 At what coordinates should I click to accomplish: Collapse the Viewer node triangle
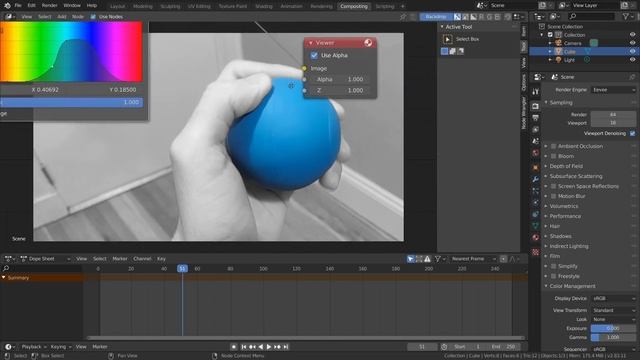click(311, 43)
